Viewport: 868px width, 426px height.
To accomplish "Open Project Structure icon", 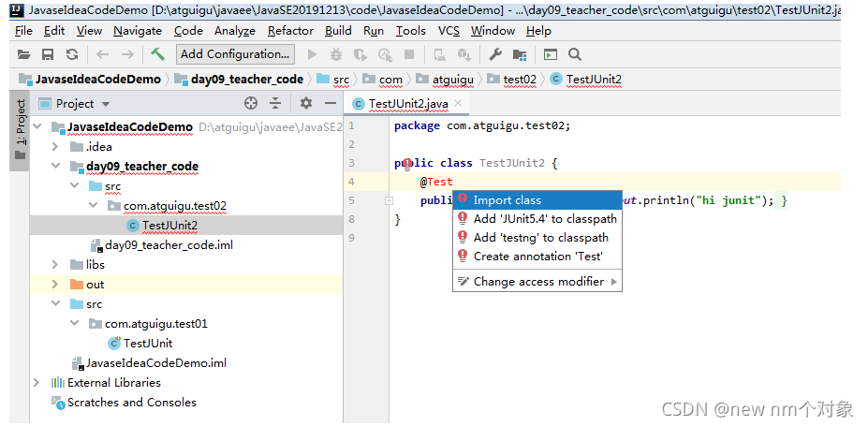I will point(520,54).
